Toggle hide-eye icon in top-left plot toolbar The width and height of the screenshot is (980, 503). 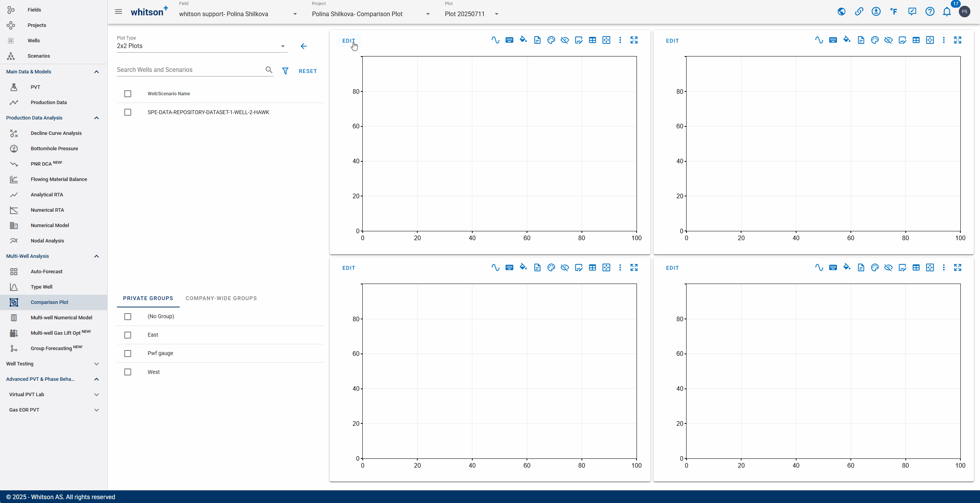(x=565, y=40)
